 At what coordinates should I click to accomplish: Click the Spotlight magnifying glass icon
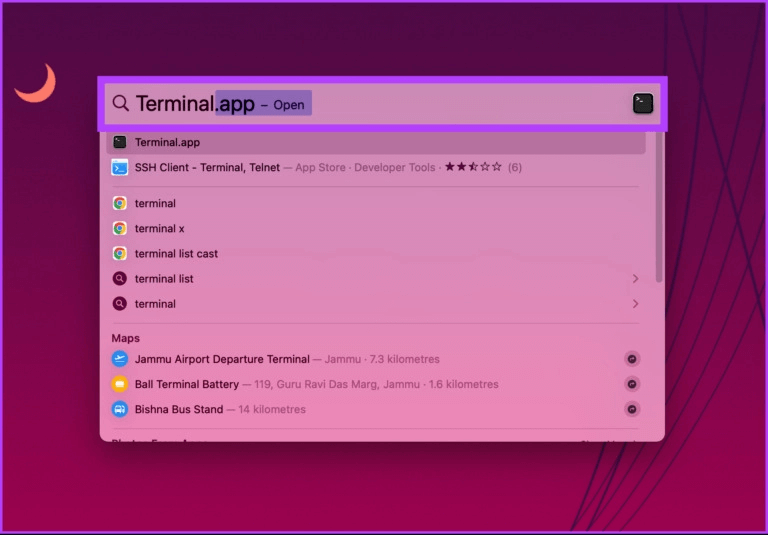click(x=120, y=103)
